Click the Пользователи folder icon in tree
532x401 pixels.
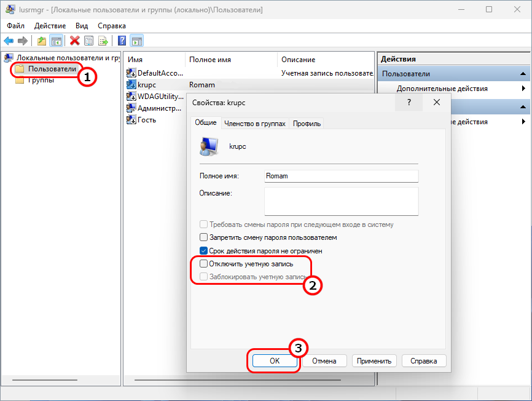click(20, 69)
